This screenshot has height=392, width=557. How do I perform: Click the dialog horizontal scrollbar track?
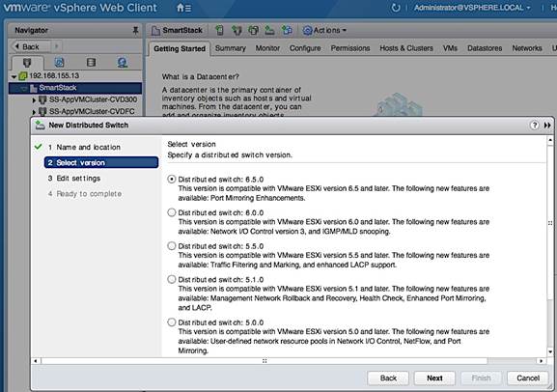point(264,361)
